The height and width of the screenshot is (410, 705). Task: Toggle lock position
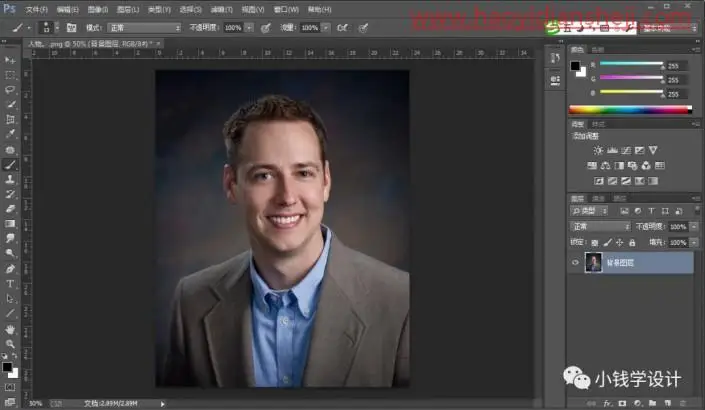pyautogui.click(x=620, y=243)
